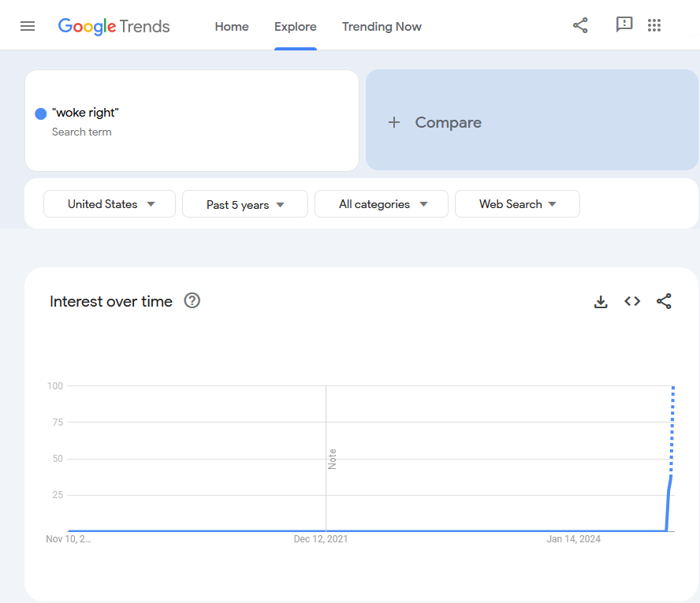Open the send feedback icon

pyautogui.click(x=624, y=24)
